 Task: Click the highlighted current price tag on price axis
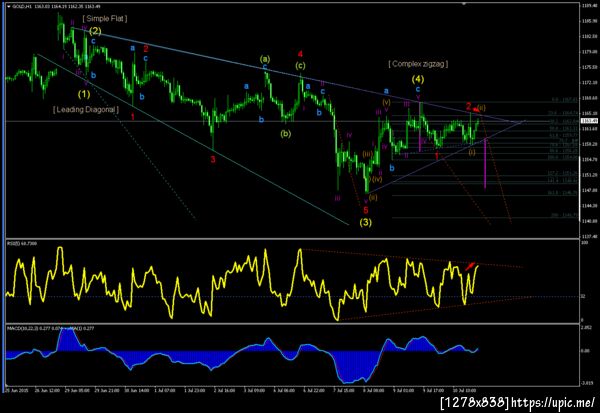(589, 121)
